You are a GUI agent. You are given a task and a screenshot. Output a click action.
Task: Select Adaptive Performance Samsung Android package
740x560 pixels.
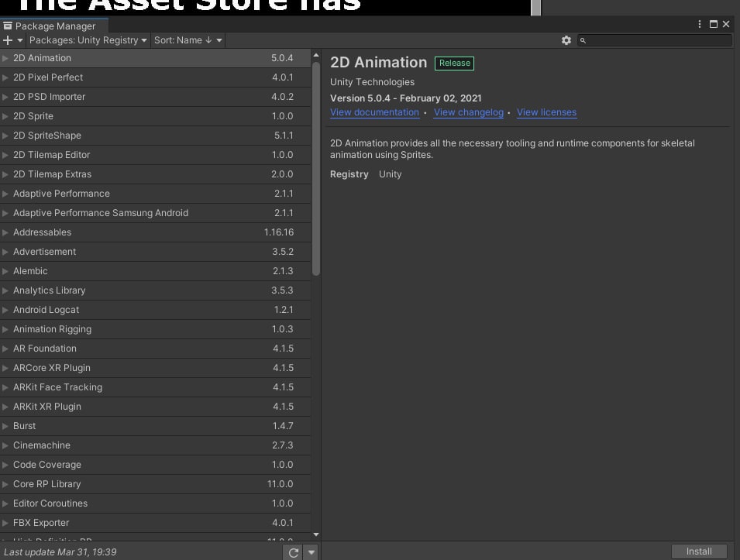point(155,213)
